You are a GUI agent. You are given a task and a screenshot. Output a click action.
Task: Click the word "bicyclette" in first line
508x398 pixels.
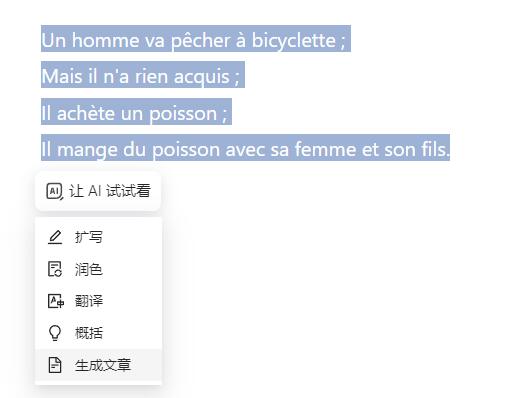coord(294,41)
